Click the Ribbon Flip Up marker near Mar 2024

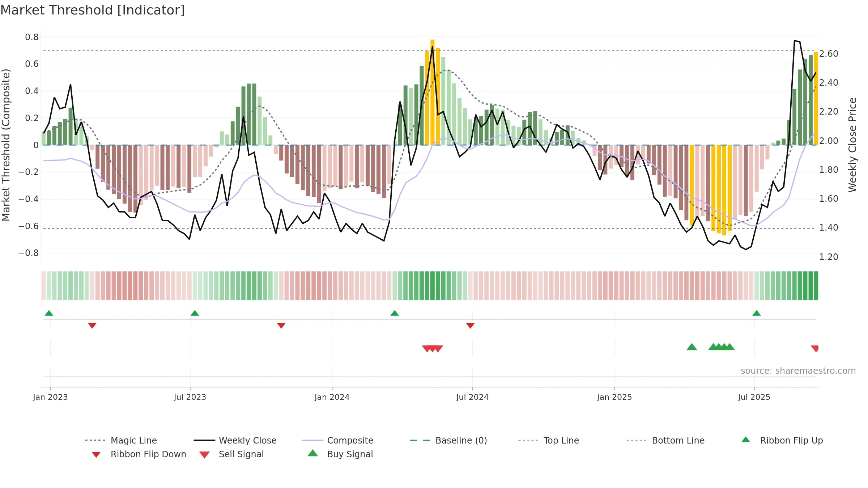click(395, 313)
